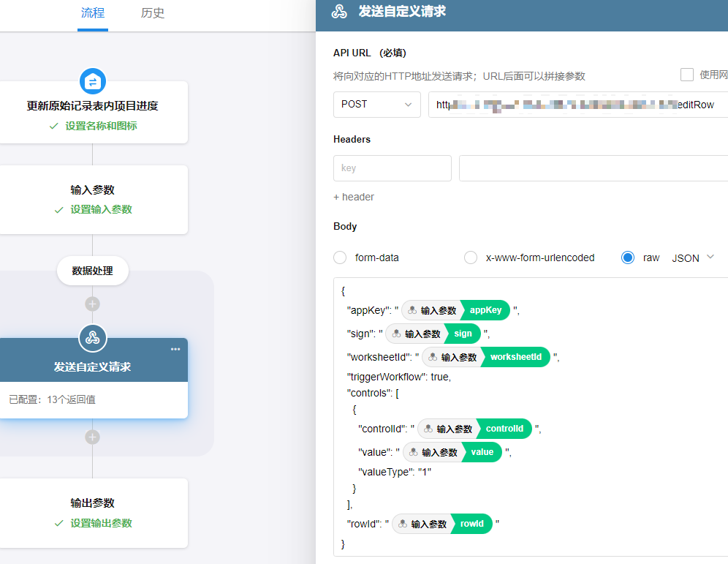
Task: Click the API URL input field
Action: [577, 105]
